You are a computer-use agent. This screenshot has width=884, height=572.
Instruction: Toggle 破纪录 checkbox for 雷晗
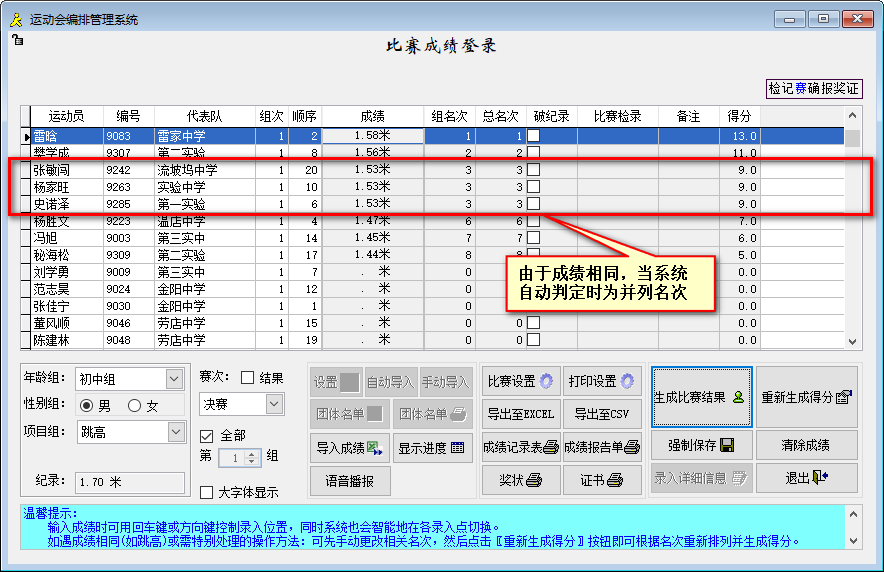point(533,136)
